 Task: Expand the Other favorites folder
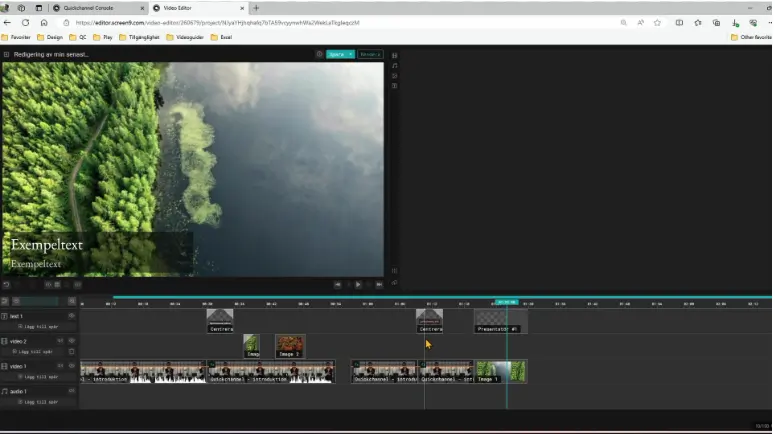click(750, 37)
